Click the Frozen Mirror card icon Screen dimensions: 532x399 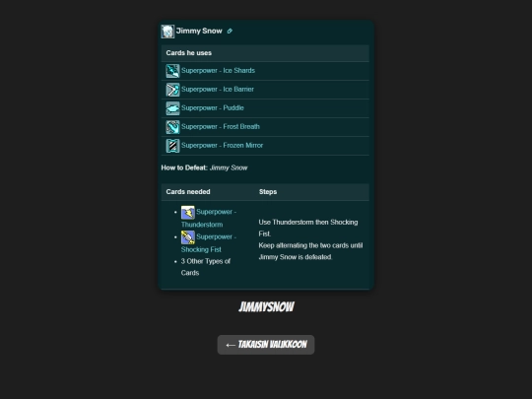click(172, 146)
